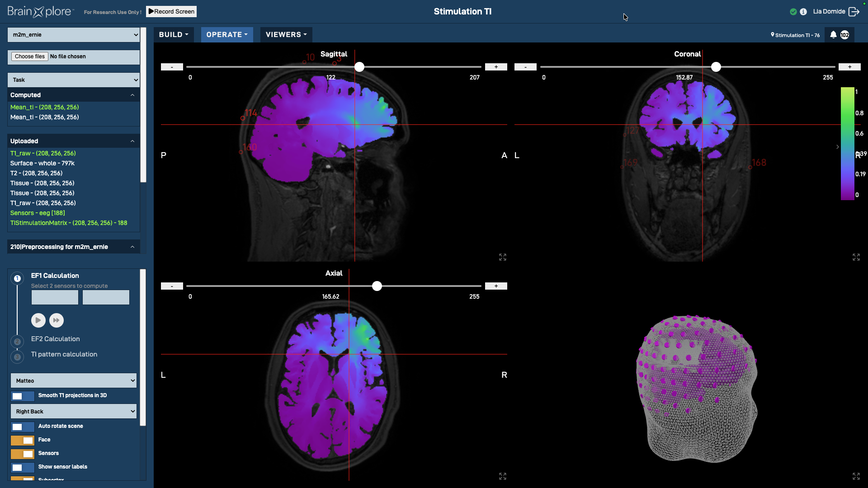Select Surface - whole - 797k entry
868x488 pixels.
pyautogui.click(x=42, y=163)
